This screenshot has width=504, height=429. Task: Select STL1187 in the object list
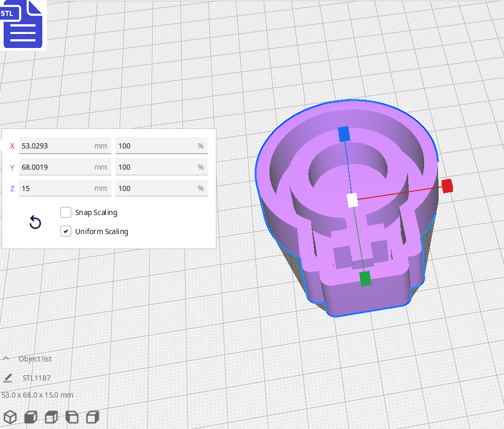37,378
